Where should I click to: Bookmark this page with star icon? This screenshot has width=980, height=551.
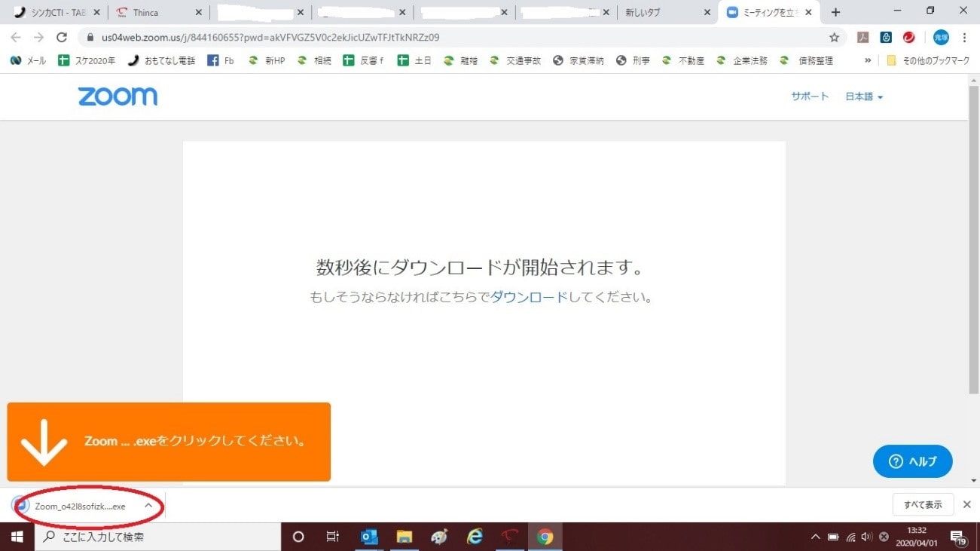(834, 37)
